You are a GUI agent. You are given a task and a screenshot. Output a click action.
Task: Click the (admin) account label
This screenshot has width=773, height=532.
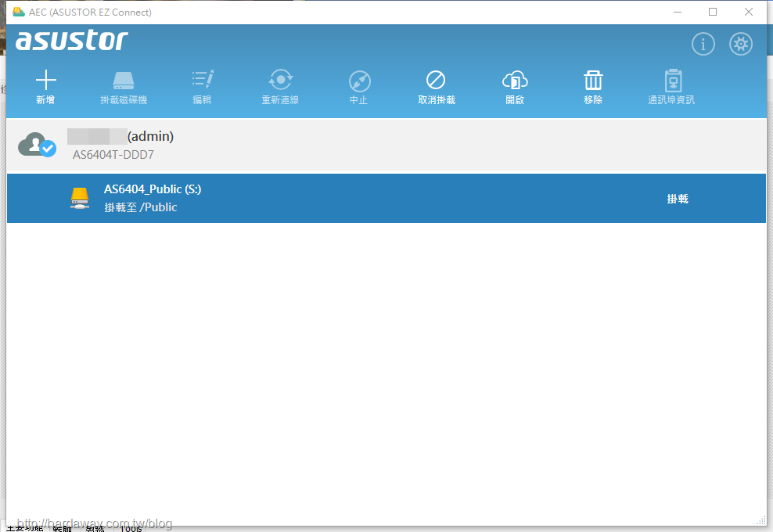click(150, 137)
